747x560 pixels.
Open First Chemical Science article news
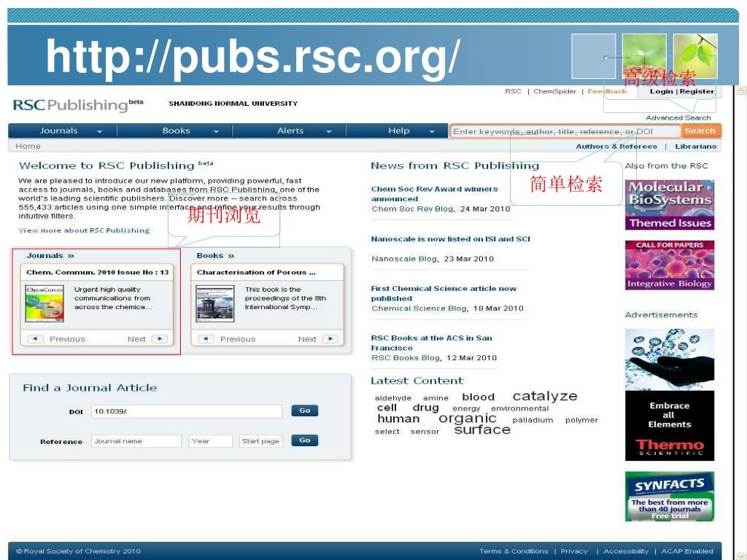tap(444, 293)
